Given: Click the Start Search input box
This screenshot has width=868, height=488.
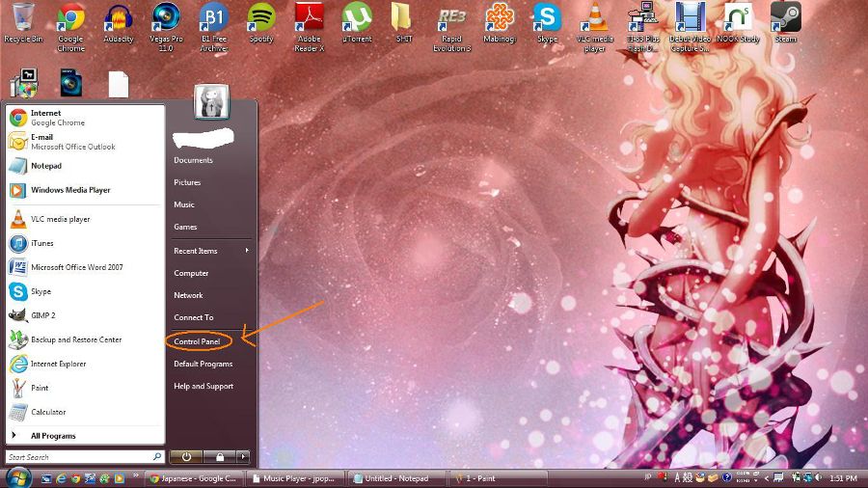Looking at the screenshot, I should click(x=79, y=457).
